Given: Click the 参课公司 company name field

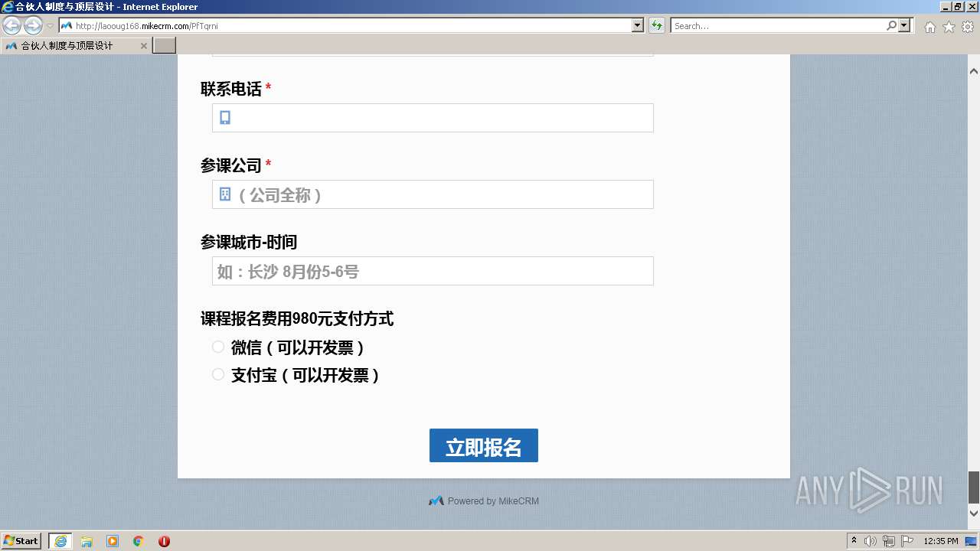Looking at the screenshot, I should [x=433, y=194].
